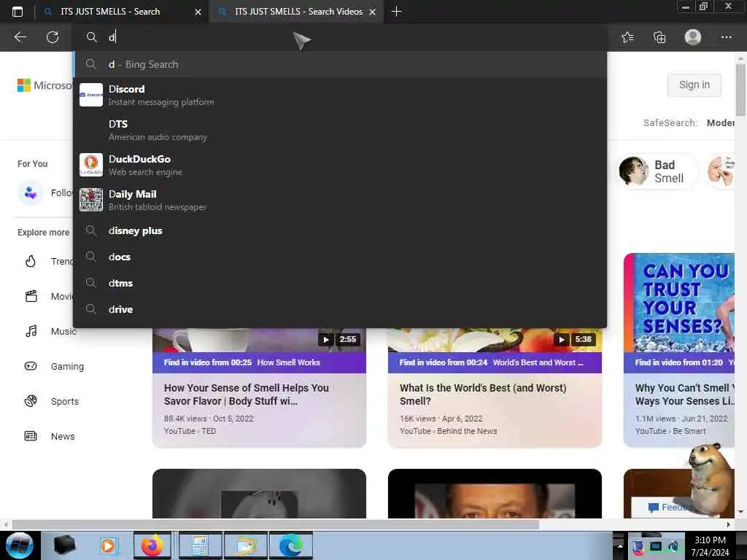Click the News newspaper icon
Image resolution: width=747 pixels, height=560 pixels.
click(x=31, y=436)
